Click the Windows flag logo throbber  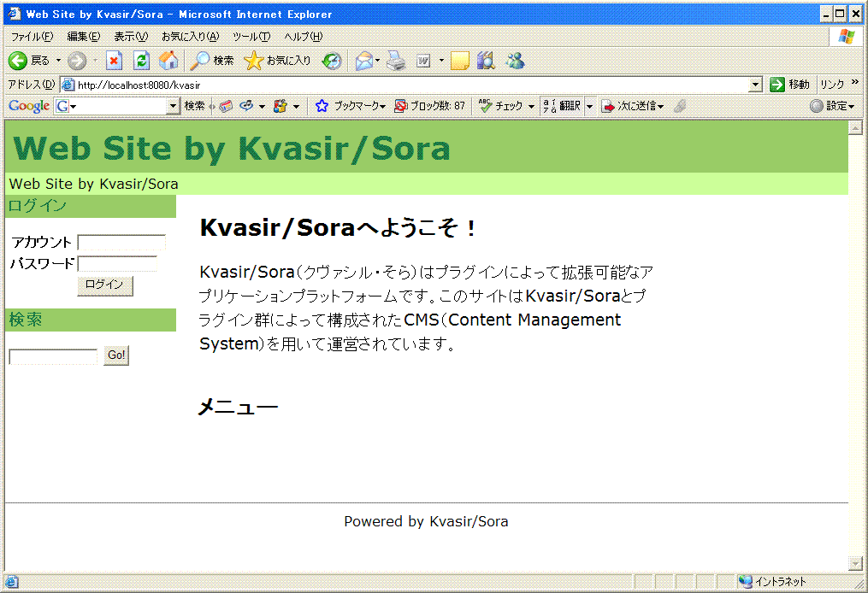pyautogui.click(x=847, y=37)
